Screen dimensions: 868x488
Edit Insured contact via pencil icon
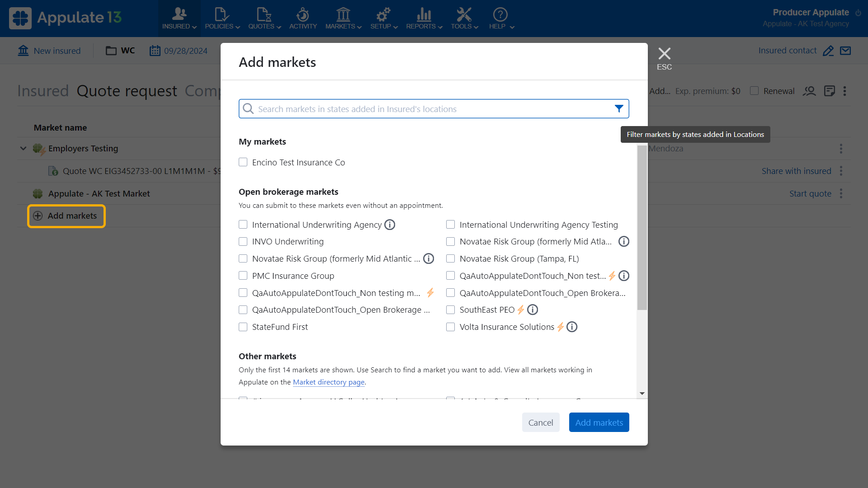point(829,51)
